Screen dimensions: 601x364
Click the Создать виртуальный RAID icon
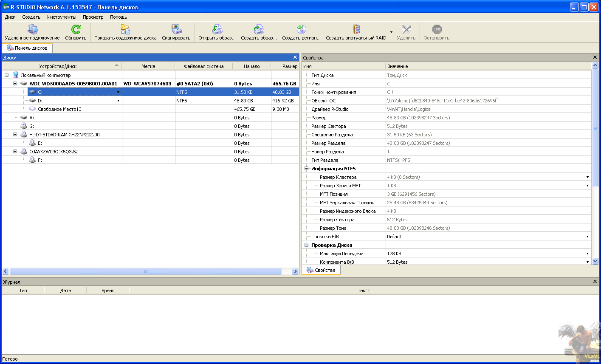pos(356,29)
